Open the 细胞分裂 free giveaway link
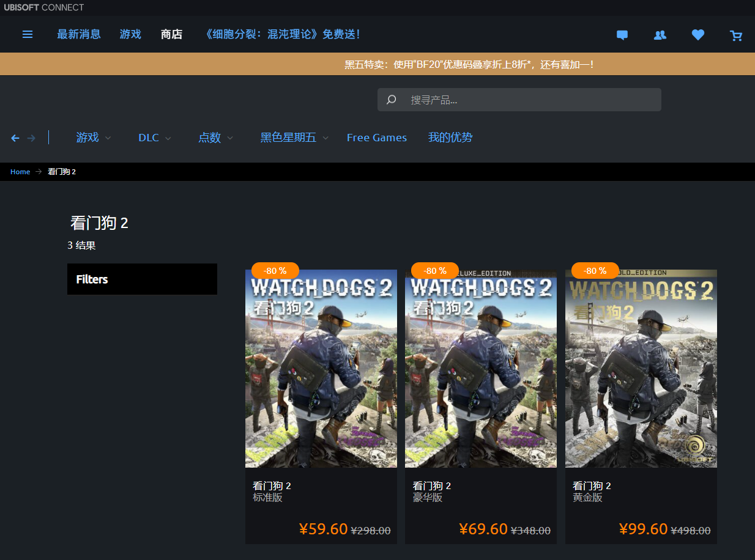 [281, 34]
